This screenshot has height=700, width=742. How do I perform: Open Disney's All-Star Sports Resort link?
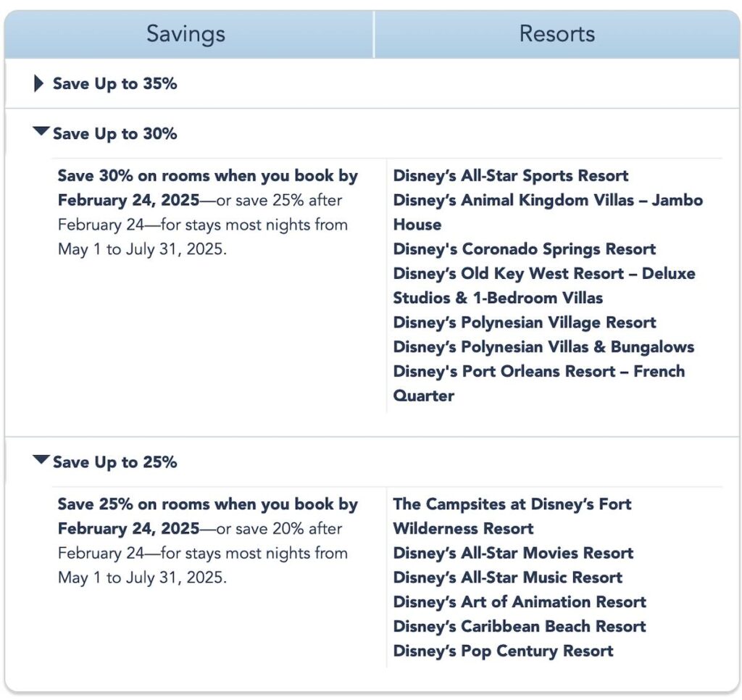click(511, 175)
